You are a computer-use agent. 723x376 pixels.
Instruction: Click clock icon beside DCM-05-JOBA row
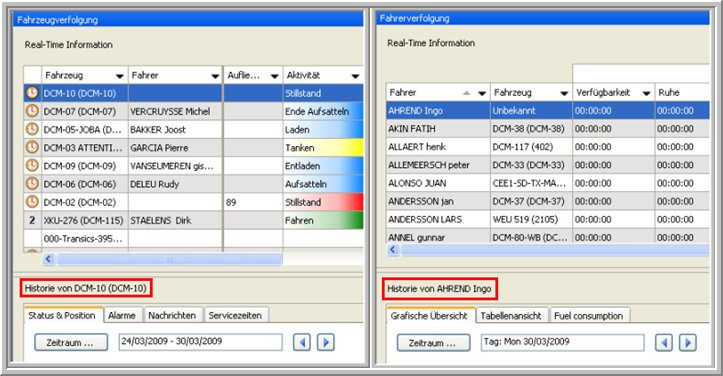(32, 129)
